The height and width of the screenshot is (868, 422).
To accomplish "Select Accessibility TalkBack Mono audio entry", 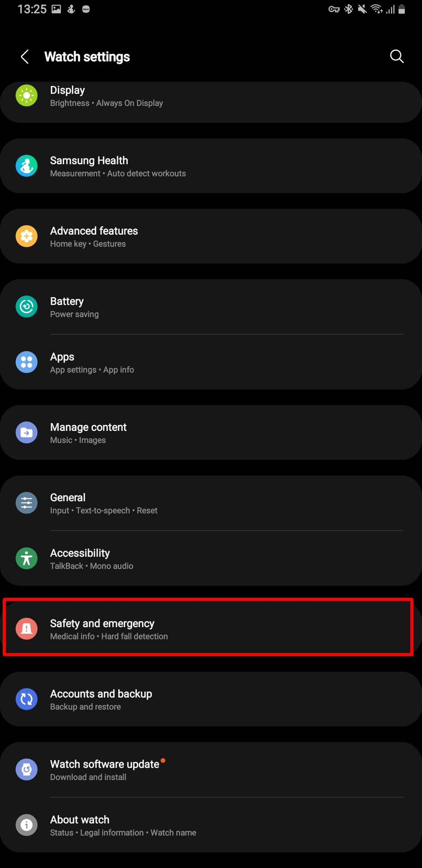I will (211, 558).
